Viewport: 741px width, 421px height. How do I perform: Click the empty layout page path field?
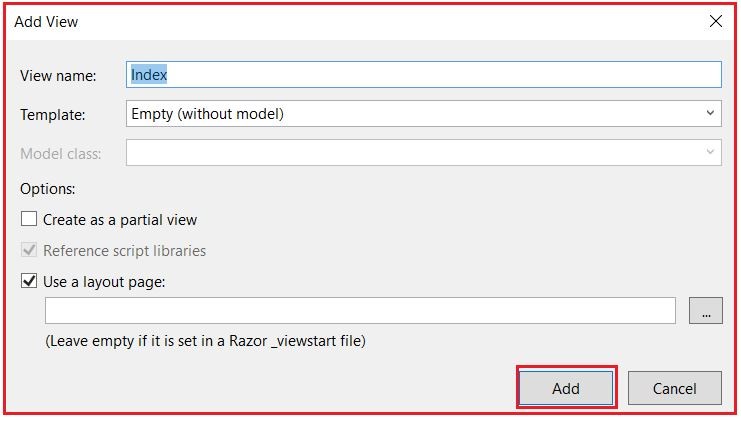(x=360, y=310)
